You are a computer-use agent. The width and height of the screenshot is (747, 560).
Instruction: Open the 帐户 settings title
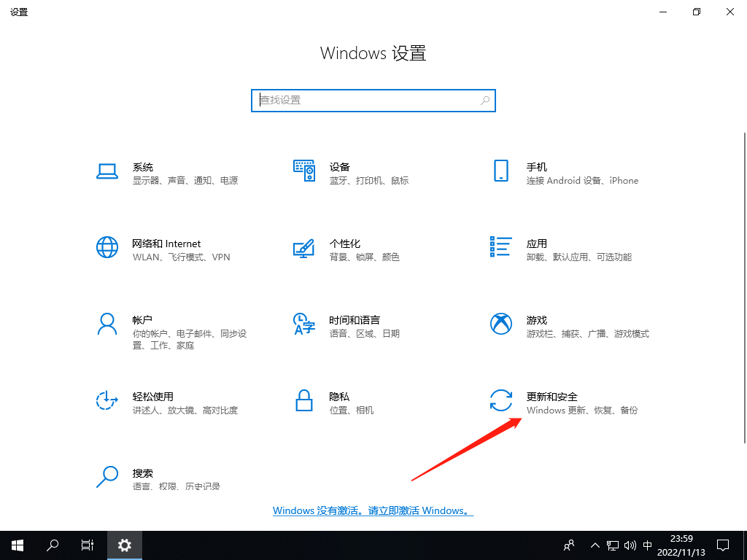point(142,320)
